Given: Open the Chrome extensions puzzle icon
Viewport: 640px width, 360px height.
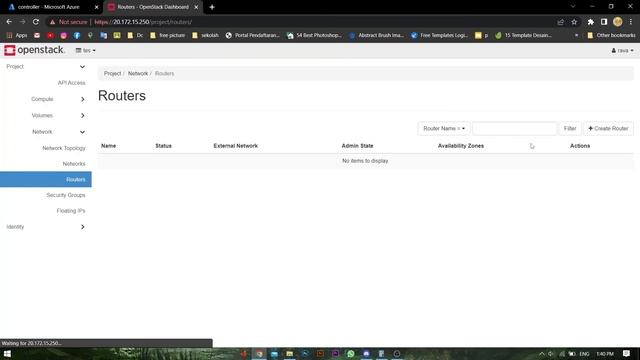Looking at the screenshot, I should point(590,22).
